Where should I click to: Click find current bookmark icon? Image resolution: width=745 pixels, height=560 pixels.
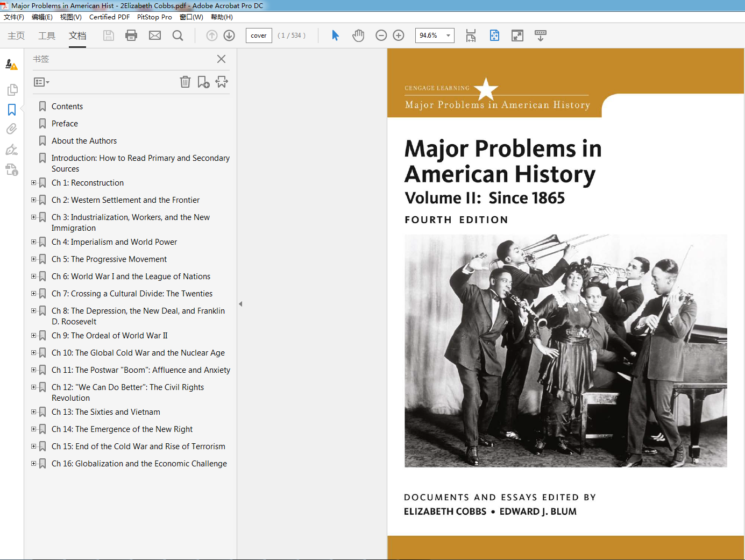[x=222, y=82]
